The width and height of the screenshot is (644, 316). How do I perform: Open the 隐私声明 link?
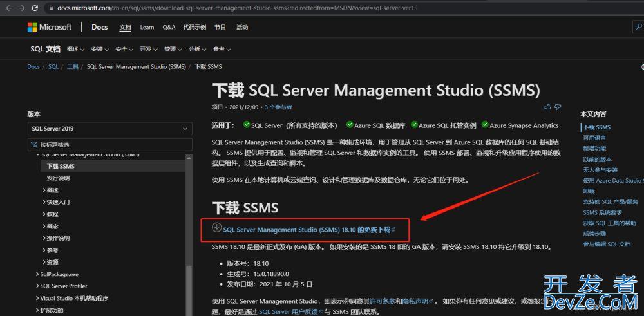[417, 301]
